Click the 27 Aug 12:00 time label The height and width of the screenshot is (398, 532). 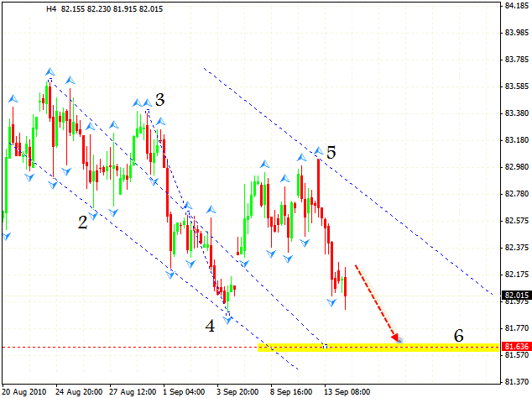point(133,392)
